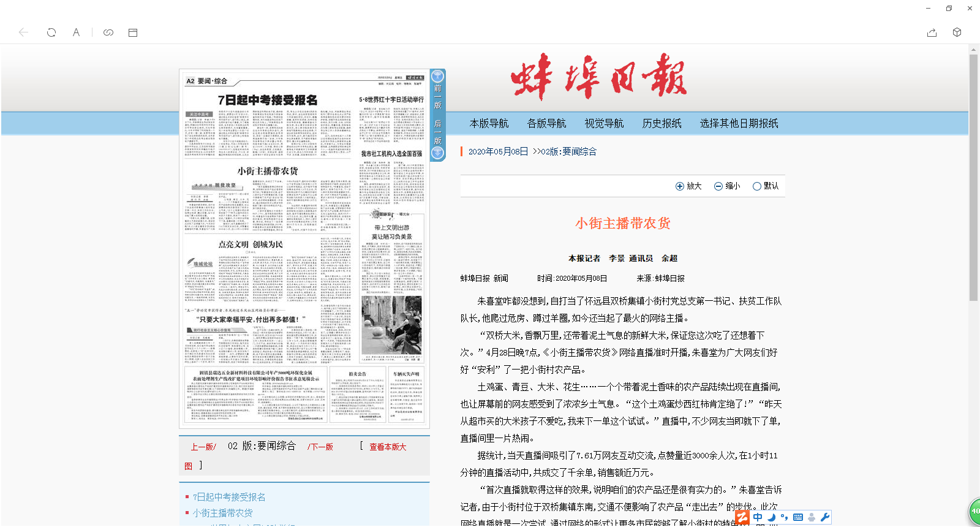Select the 默认 default size option

click(x=766, y=186)
